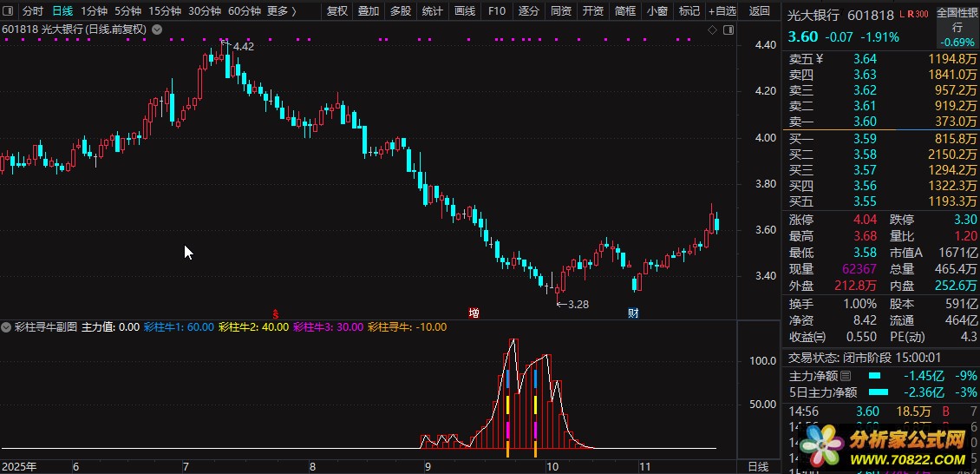Click the blue 财 event marker
The image size is (980, 474).
coord(634,313)
